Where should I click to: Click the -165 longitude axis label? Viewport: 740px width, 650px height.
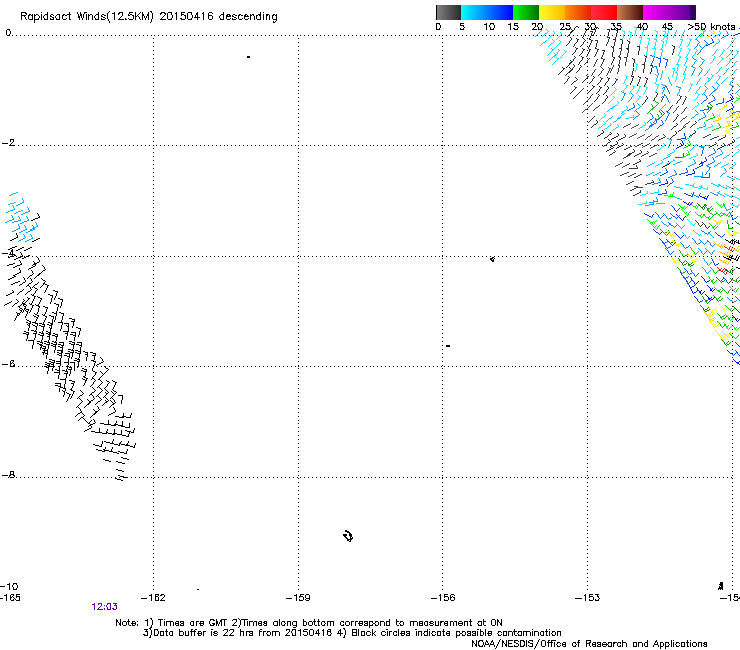[10, 598]
